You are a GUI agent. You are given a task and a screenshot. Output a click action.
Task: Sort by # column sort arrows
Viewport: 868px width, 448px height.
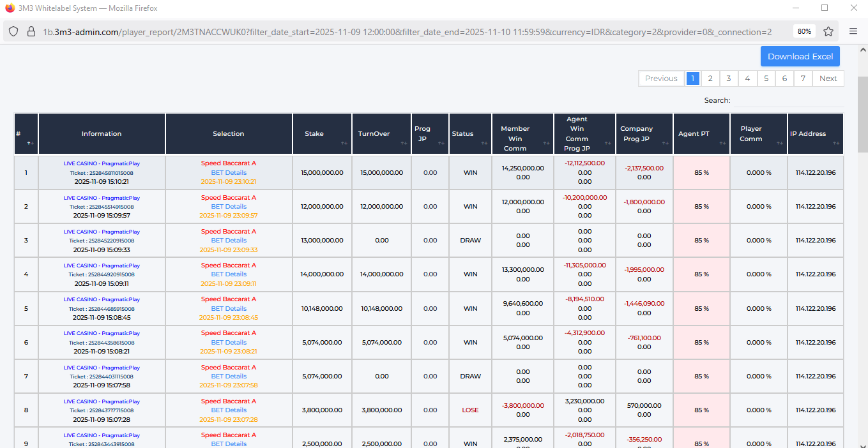coord(31,143)
